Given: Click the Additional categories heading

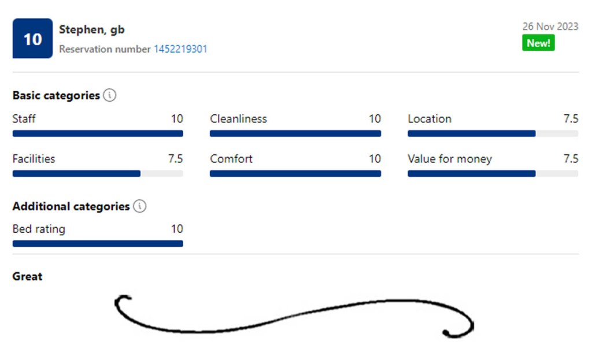Looking at the screenshot, I should 71,206.
